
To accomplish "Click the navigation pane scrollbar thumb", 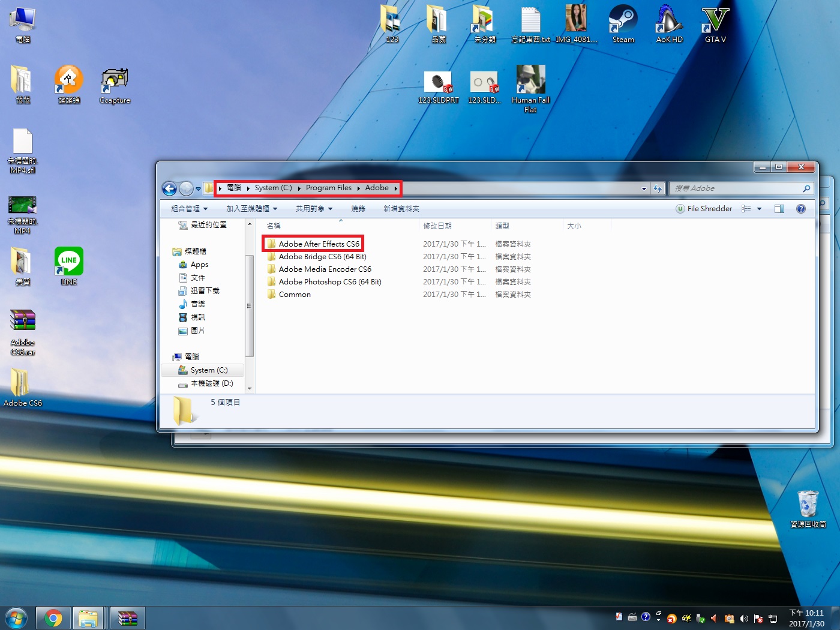I will click(x=249, y=306).
